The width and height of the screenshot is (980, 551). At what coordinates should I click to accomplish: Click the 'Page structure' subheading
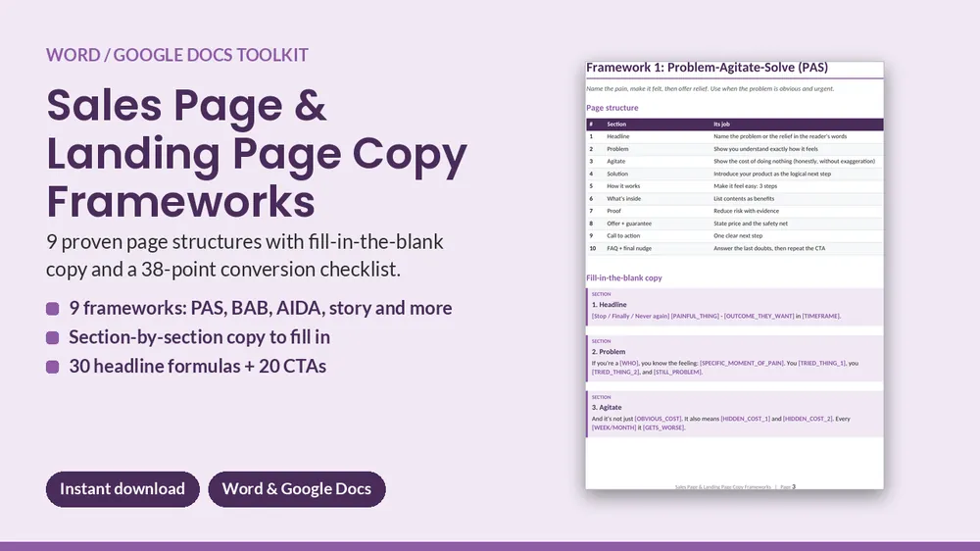click(x=612, y=108)
